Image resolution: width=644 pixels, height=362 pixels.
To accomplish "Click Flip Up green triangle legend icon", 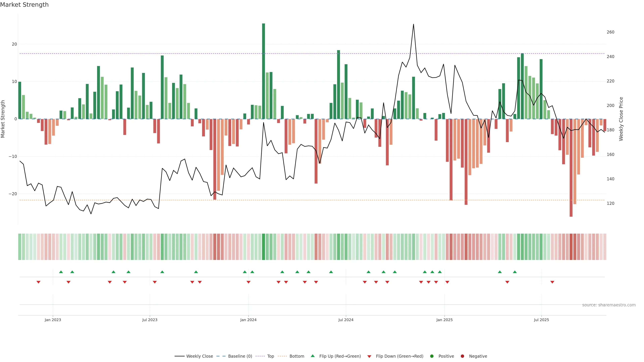I will click(x=312, y=356).
